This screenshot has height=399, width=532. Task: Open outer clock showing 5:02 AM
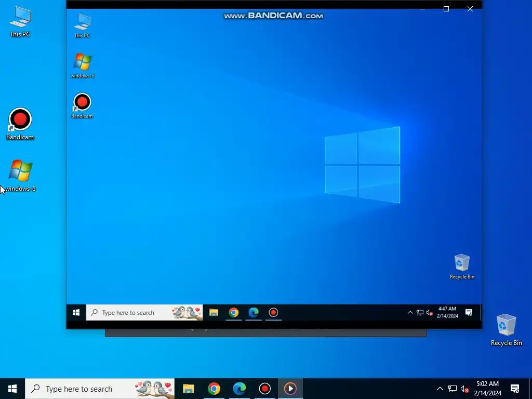click(487, 389)
